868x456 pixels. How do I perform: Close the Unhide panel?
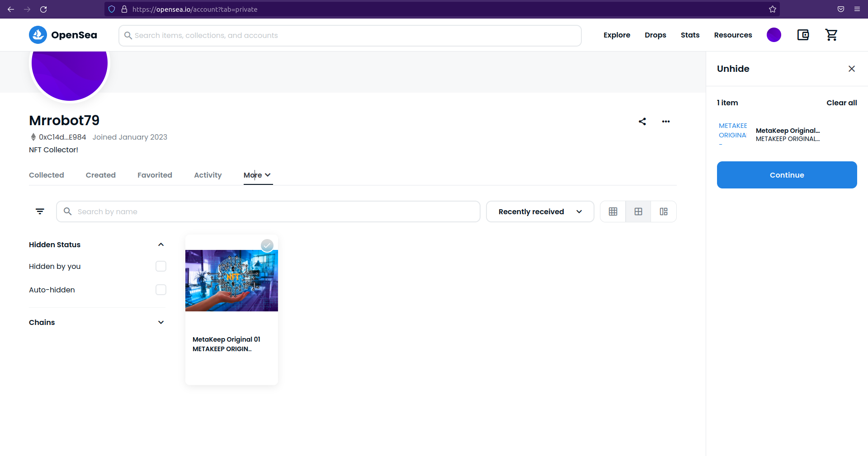tap(852, 69)
